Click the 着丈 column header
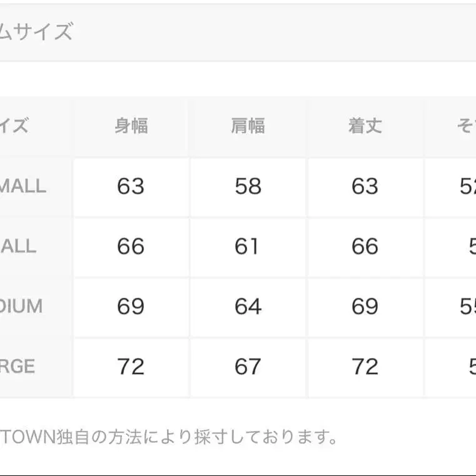476x476 pixels. [x=365, y=126]
